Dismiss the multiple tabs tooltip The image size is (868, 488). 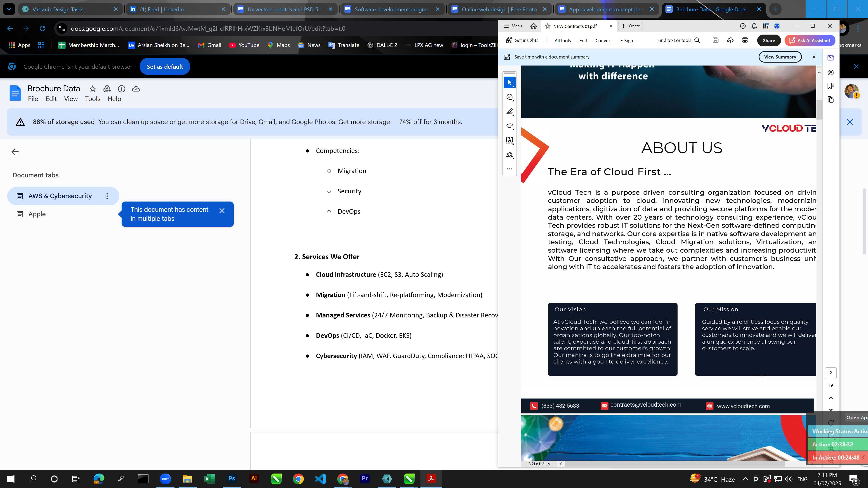[x=222, y=211]
